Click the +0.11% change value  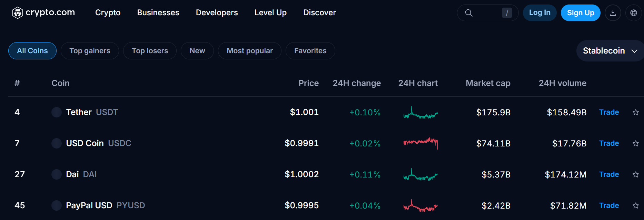[365, 175]
